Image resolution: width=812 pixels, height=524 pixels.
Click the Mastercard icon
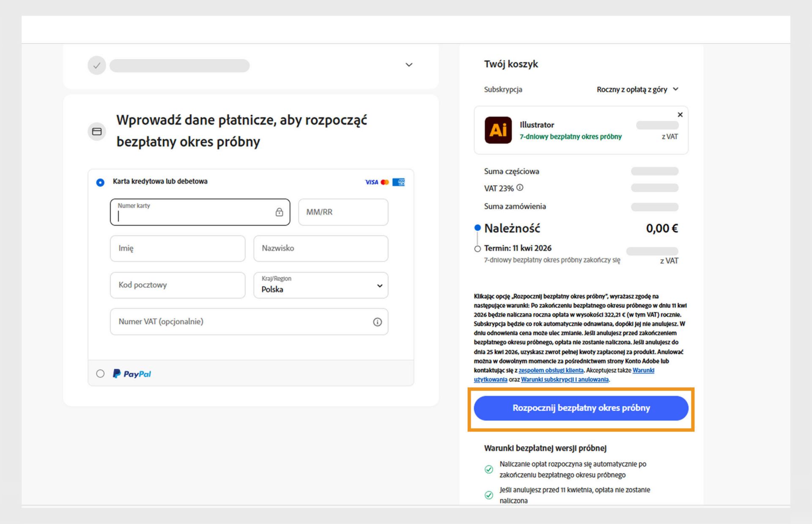385,182
